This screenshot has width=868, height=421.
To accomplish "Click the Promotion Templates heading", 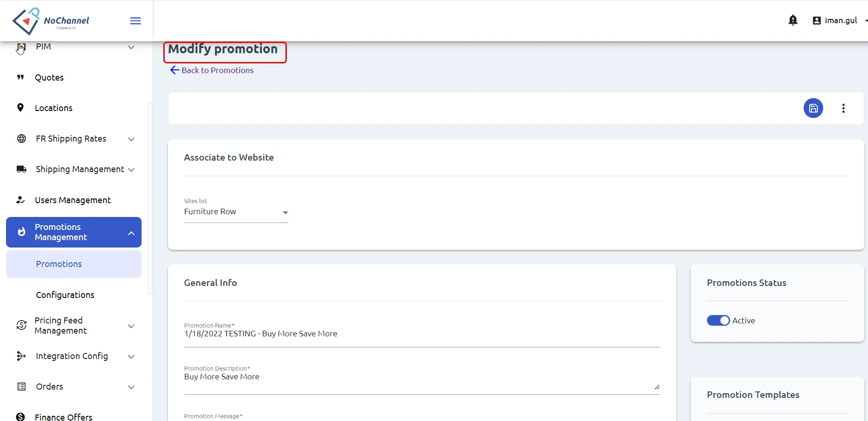I will coord(753,395).
